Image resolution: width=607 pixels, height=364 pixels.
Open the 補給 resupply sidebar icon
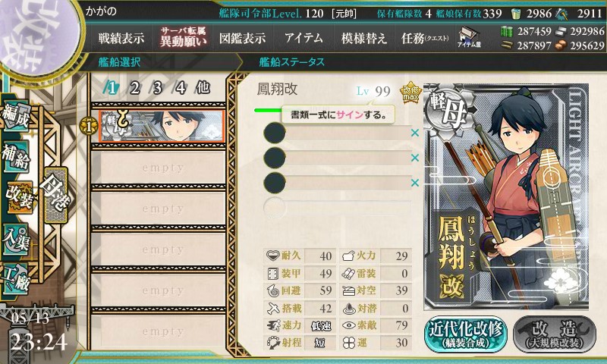coord(16,156)
